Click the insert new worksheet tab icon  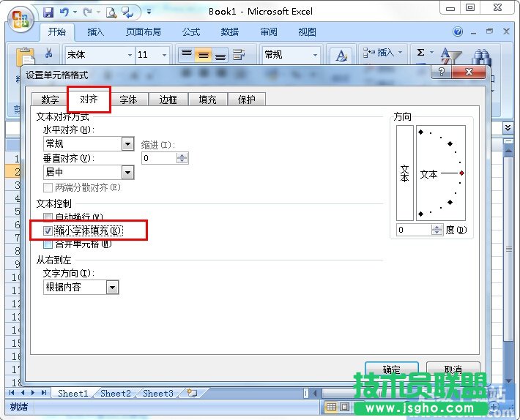[x=192, y=393]
